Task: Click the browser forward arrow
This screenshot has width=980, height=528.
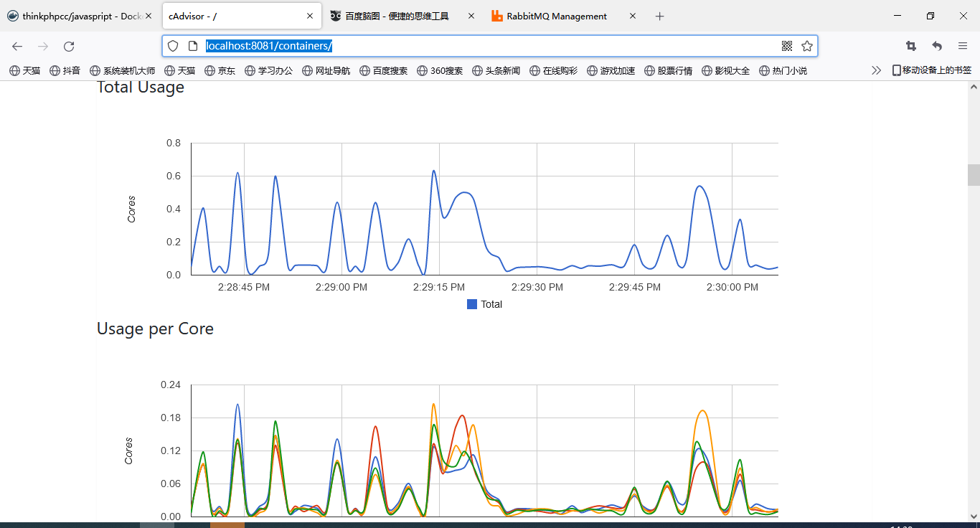Action: (x=43, y=46)
